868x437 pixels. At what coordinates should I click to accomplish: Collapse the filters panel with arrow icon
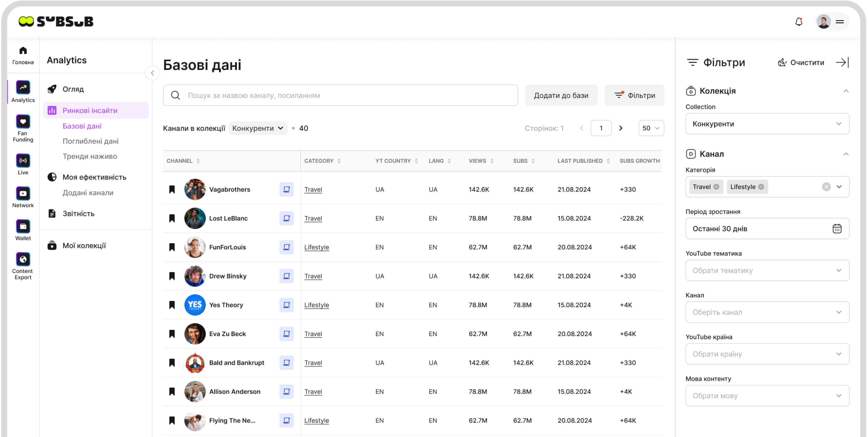tap(842, 62)
